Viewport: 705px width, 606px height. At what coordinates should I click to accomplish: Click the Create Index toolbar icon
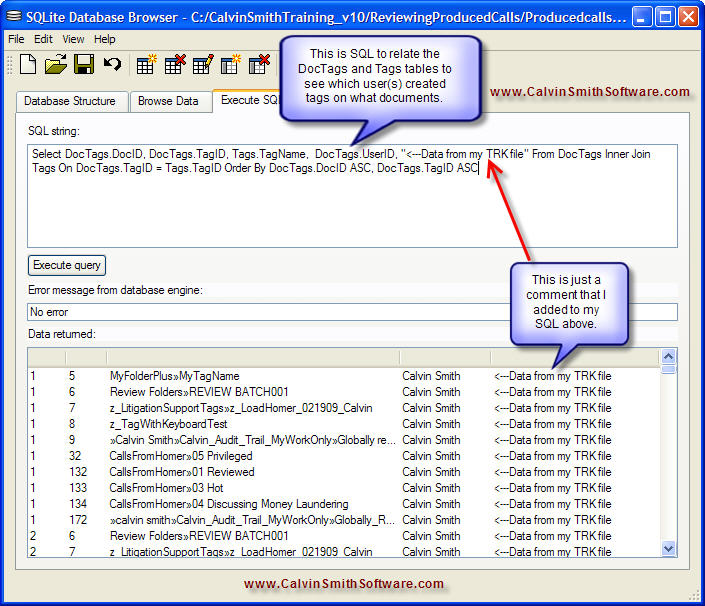click(x=231, y=66)
